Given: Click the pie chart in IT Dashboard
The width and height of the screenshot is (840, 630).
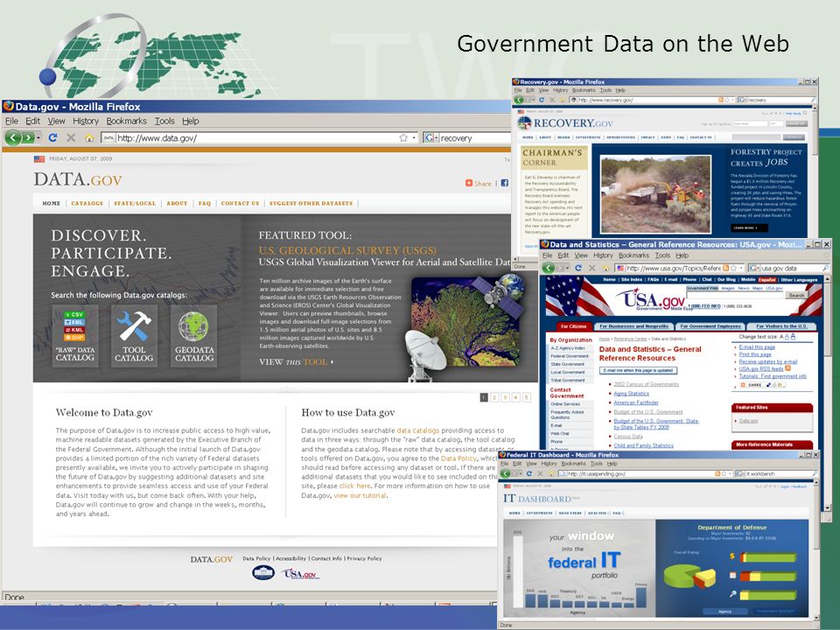Looking at the screenshot, I should pyautogui.click(x=689, y=576).
